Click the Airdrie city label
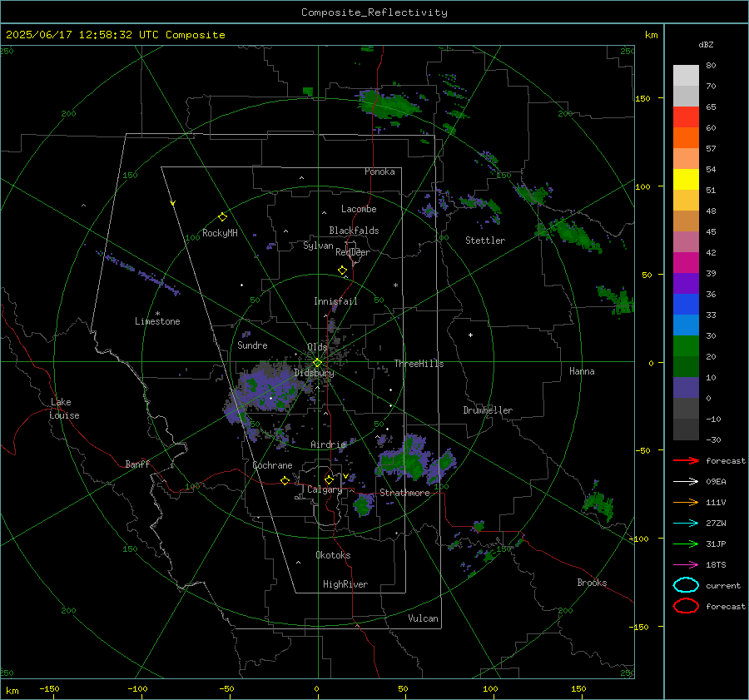This screenshot has width=749, height=700. 328,444
